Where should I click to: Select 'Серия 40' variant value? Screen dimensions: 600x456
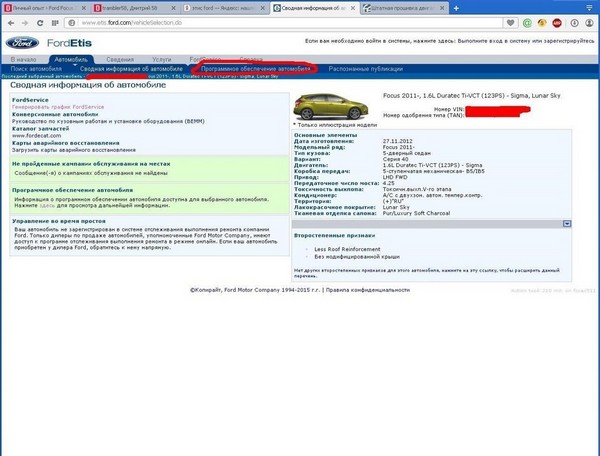point(395,159)
